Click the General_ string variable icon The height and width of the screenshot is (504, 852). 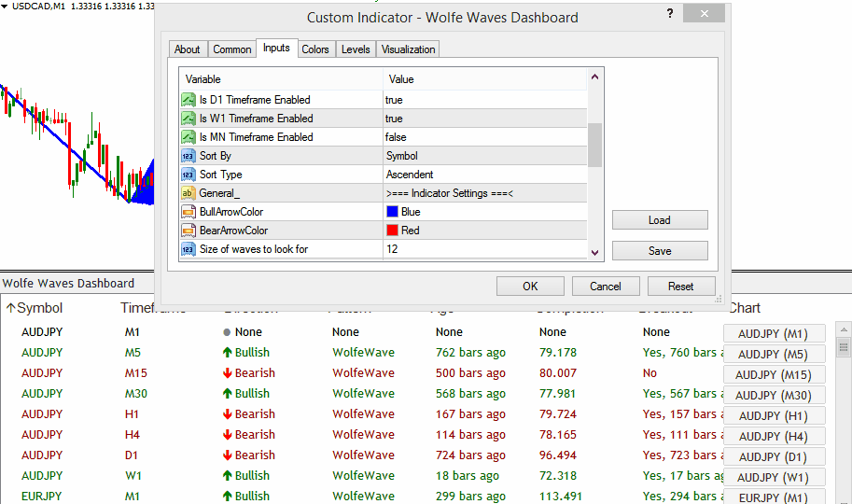[188, 193]
